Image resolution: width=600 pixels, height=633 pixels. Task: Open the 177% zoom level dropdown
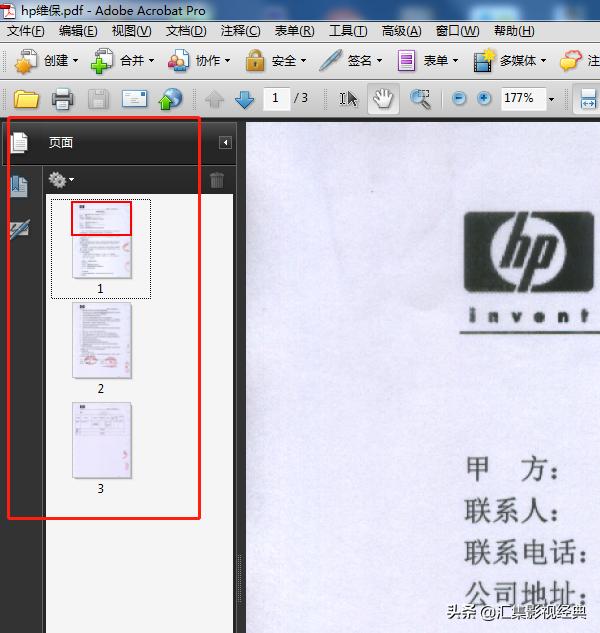pyautogui.click(x=551, y=99)
